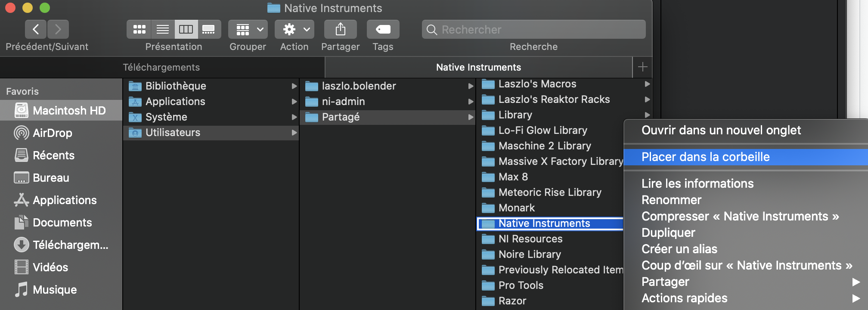Select Laszlo's Reaktor Racks folder
Screen dimensions: 868x310
[564, 99]
